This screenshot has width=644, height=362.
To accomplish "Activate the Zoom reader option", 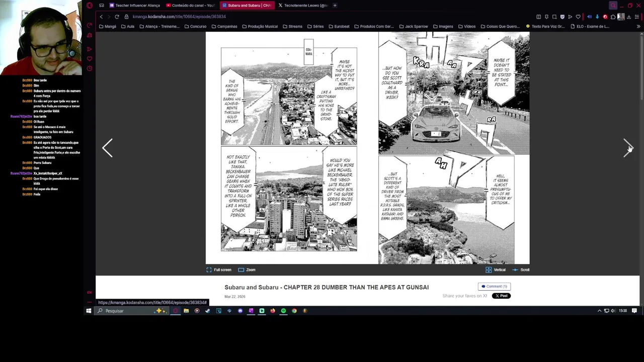I will pyautogui.click(x=247, y=270).
